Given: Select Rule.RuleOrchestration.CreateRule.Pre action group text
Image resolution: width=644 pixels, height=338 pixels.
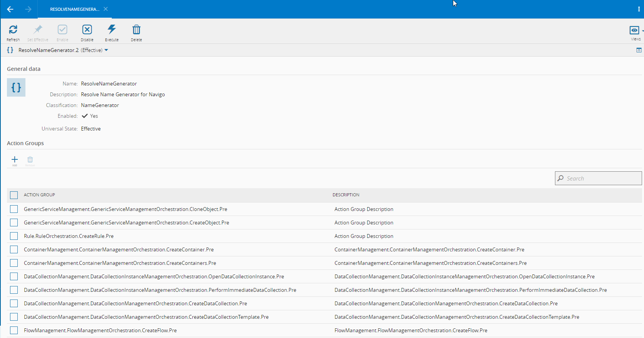Looking at the screenshot, I should click(x=69, y=236).
